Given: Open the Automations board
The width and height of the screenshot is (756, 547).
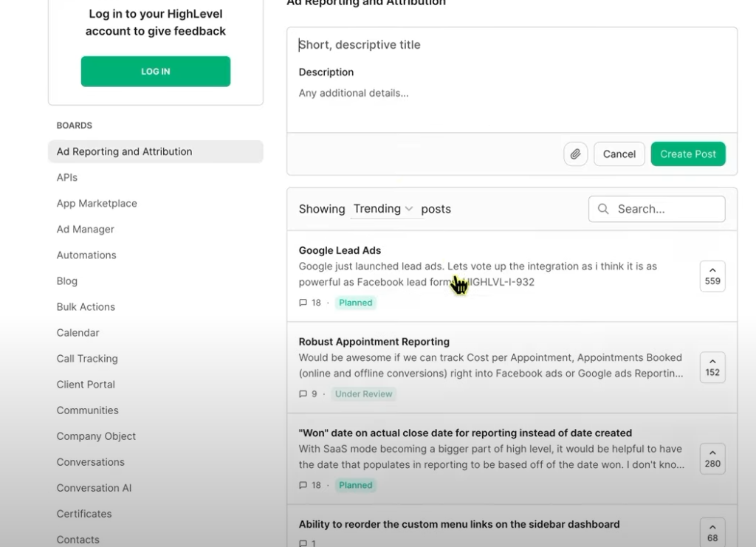Looking at the screenshot, I should (x=86, y=255).
